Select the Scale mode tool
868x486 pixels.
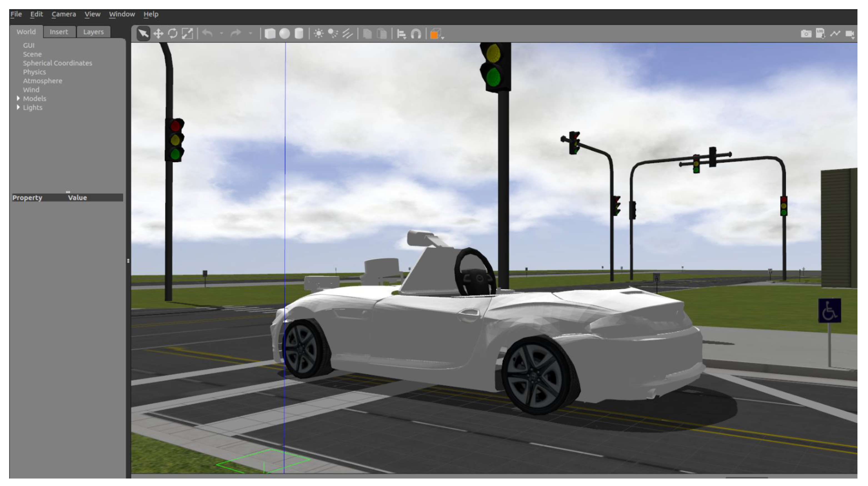[187, 34]
